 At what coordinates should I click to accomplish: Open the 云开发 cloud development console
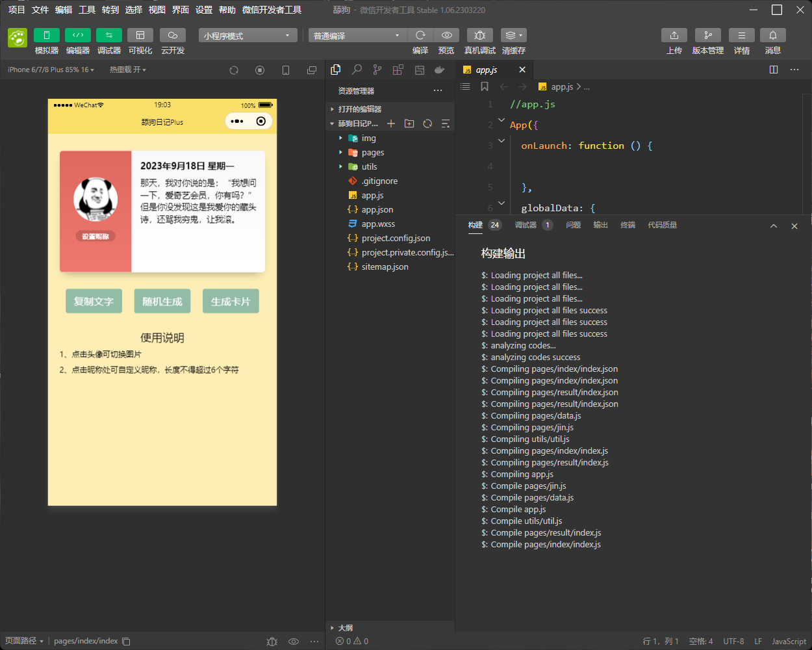[173, 35]
